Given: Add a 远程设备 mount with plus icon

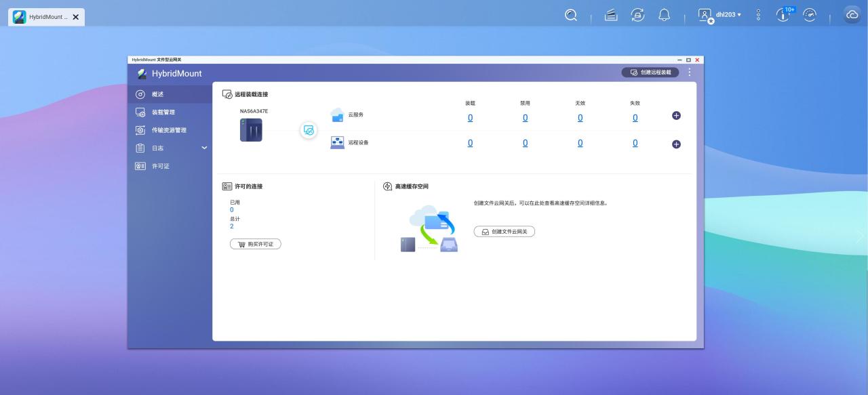Looking at the screenshot, I should point(676,144).
